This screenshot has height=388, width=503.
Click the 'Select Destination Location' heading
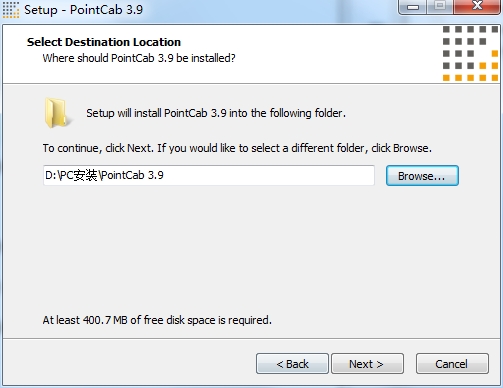pos(104,42)
